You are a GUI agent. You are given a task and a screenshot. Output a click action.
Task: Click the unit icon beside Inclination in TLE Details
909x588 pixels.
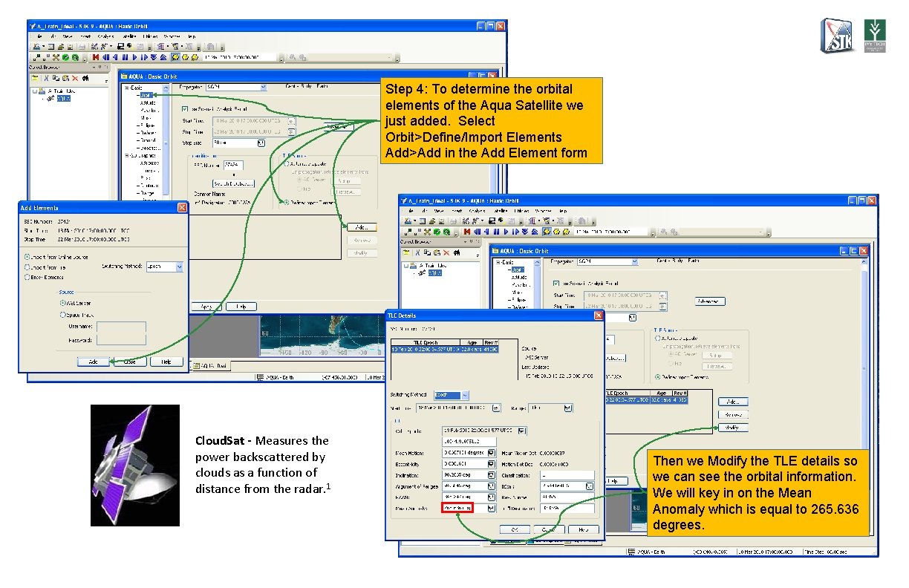coord(492,474)
